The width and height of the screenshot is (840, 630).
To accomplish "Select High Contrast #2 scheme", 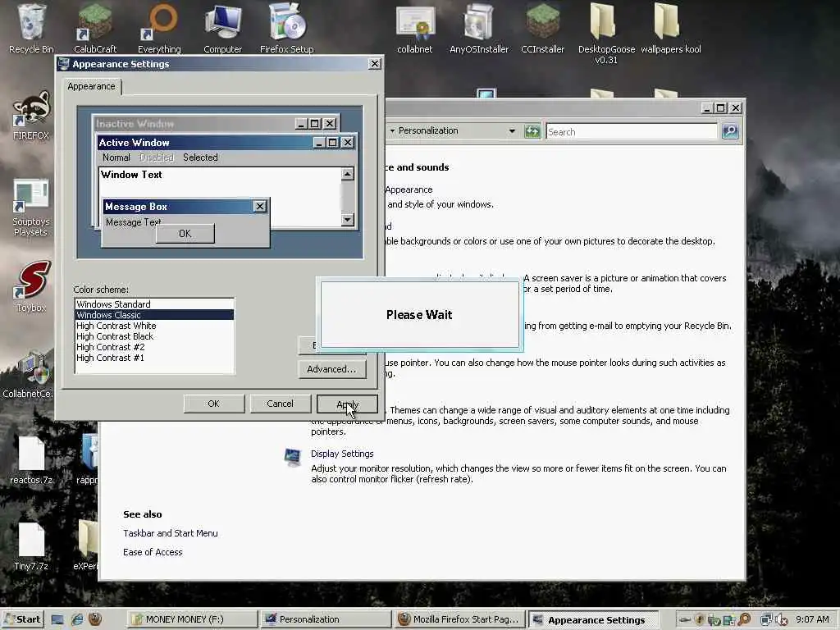I will tap(154, 347).
